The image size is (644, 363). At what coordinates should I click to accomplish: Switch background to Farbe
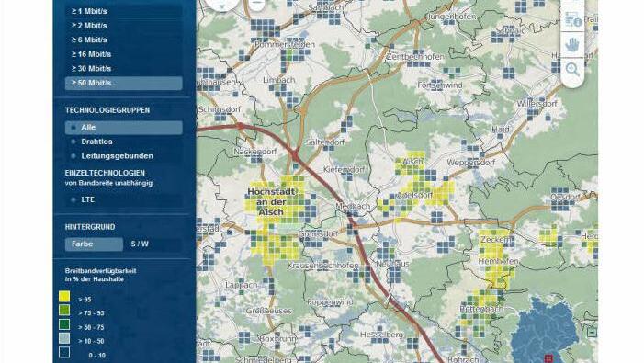pyautogui.click(x=94, y=244)
